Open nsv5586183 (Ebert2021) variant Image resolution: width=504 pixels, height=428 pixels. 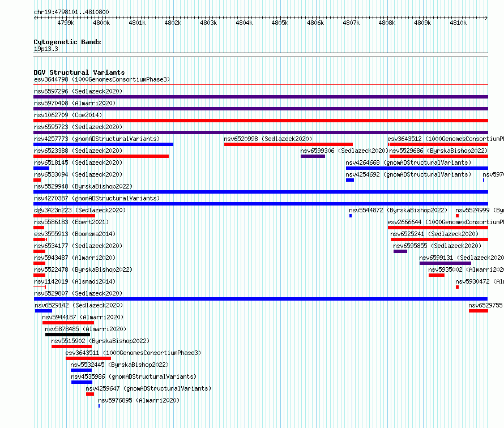coord(71,222)
